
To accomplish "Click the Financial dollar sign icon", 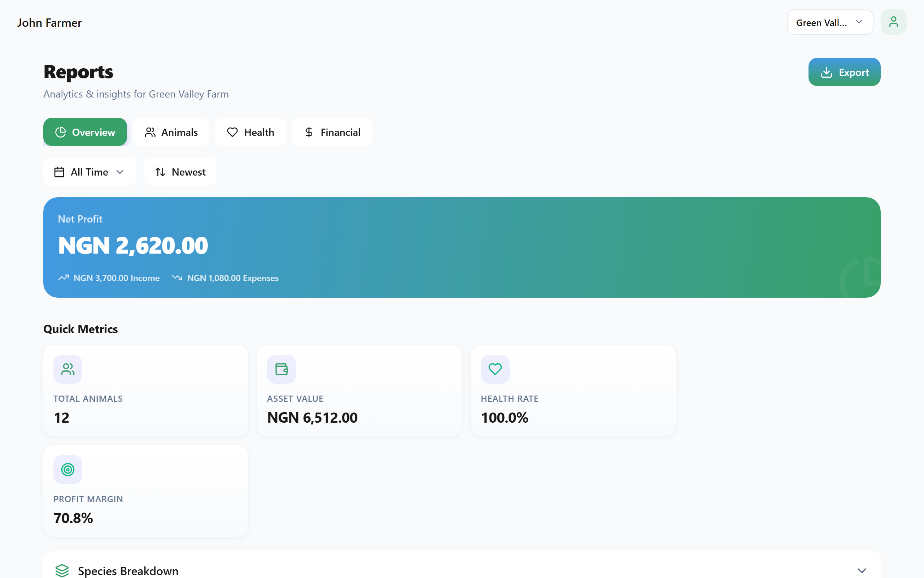I will pos(309,132).
